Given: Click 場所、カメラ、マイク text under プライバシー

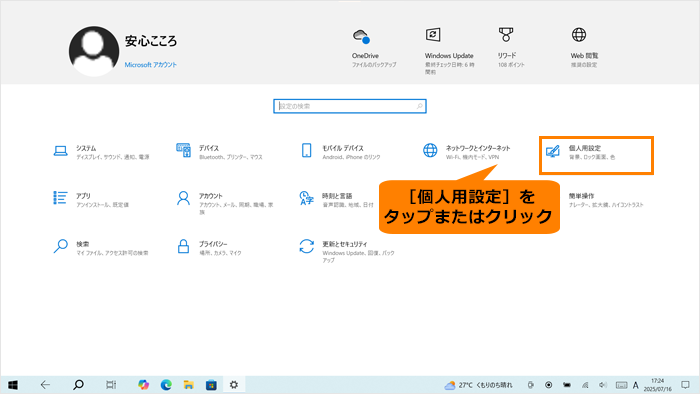Looking at the screenshot, I should pos(220,253).
